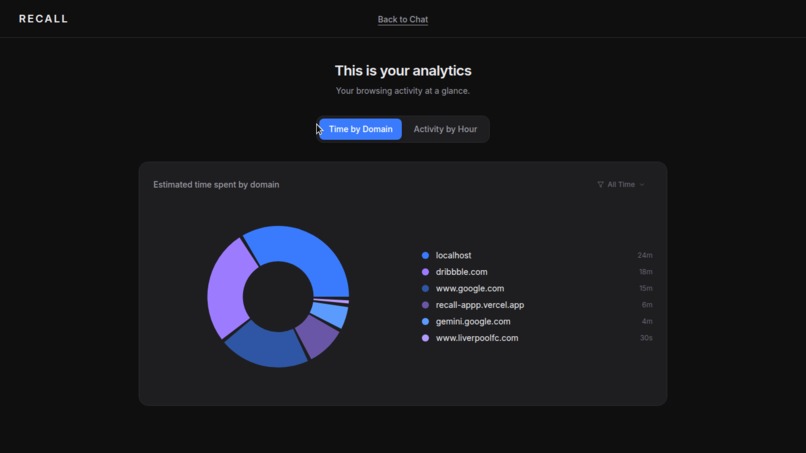
Task: Click the dribbble.com legend color dot
Action: click(x=425, y=272)
